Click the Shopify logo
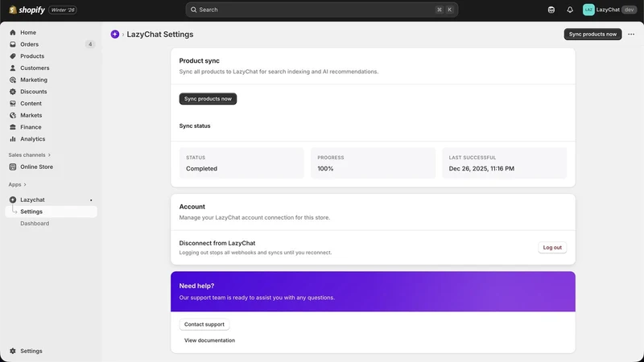 27,10
